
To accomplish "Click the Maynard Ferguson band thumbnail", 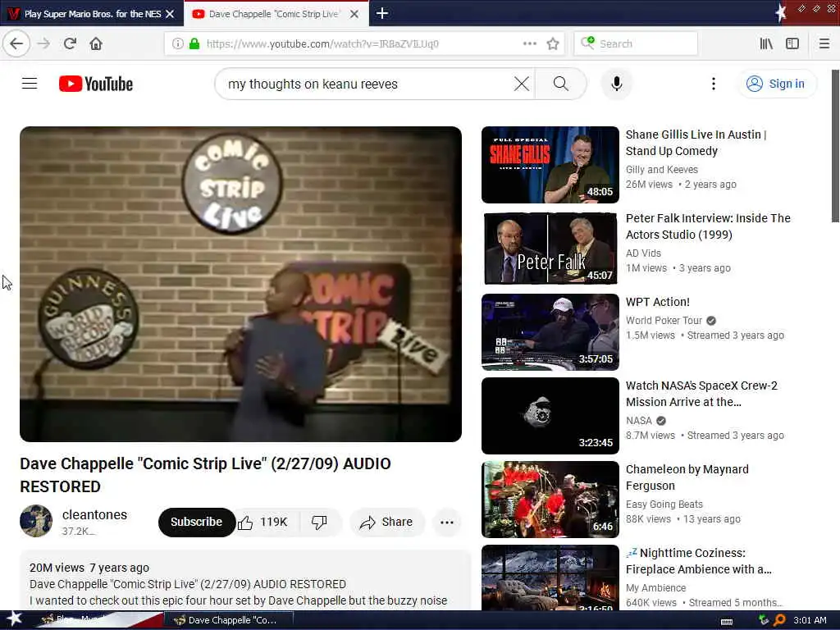I will coord(550,500).
